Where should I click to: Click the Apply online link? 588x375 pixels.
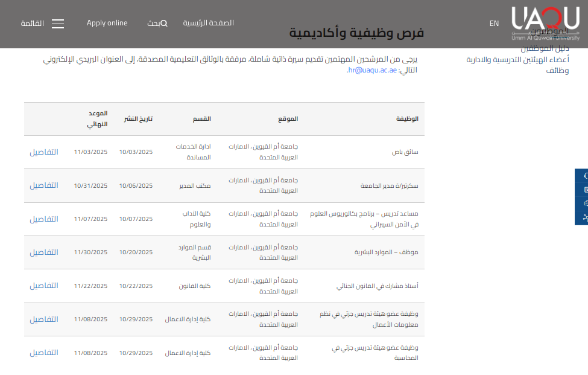coord(107,23)
